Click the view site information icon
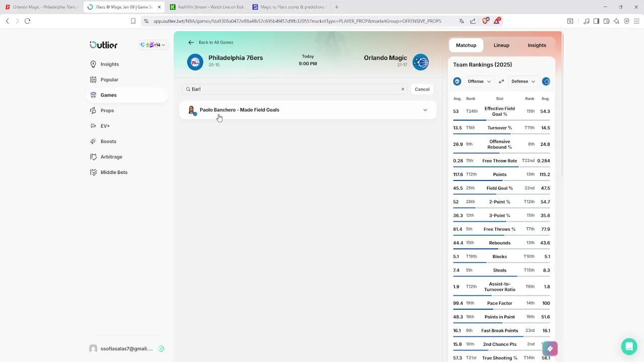This screenshot has height=362, width=644. coord(146,21)
